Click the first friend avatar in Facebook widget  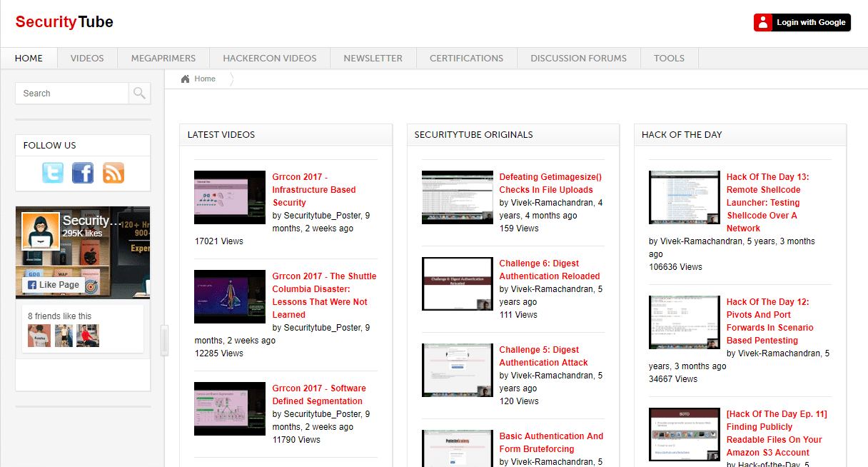[x=39, y=336]
